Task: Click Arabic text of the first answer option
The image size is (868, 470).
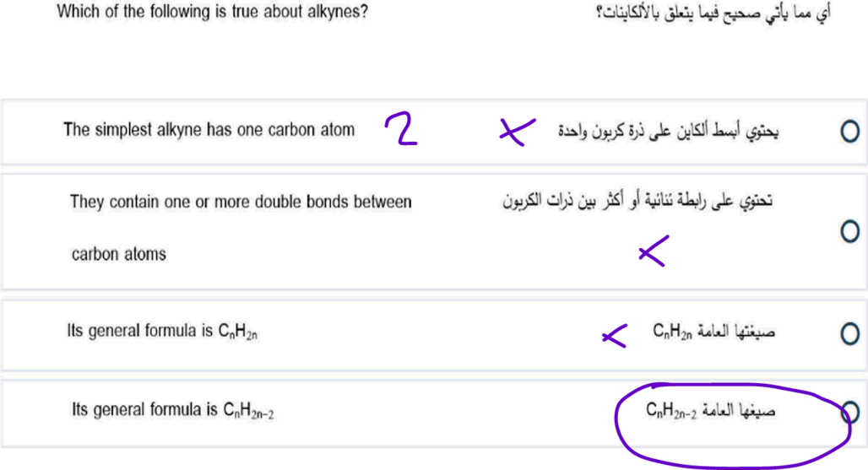Action: point(668,131)
